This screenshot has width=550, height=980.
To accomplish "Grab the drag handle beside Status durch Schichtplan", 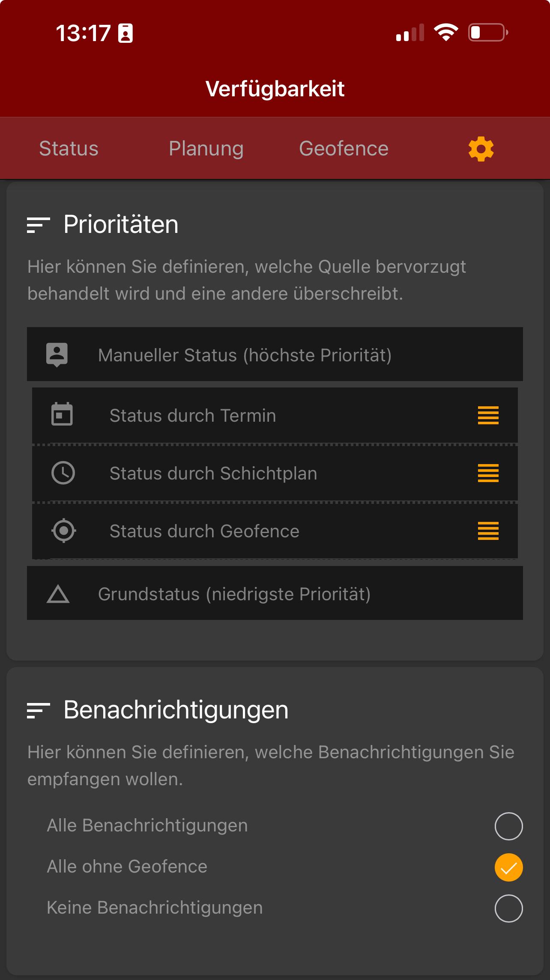I will (x=488, y=474).
